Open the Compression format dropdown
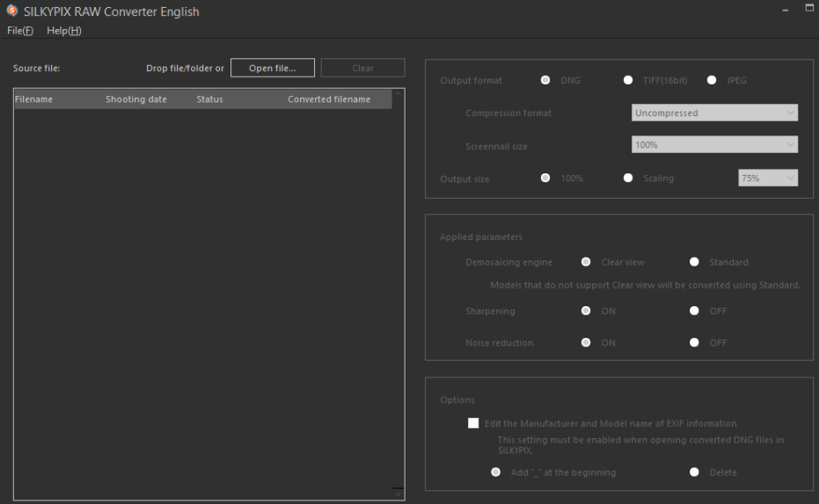 pyautogui.click(x=714, y=113)
